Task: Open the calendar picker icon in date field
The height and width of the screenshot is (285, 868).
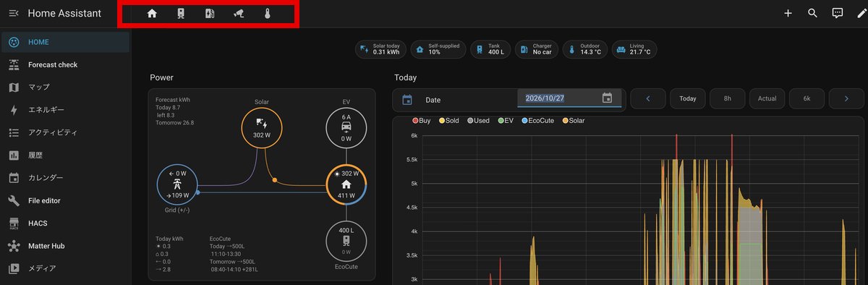Action: click(608, 98)
